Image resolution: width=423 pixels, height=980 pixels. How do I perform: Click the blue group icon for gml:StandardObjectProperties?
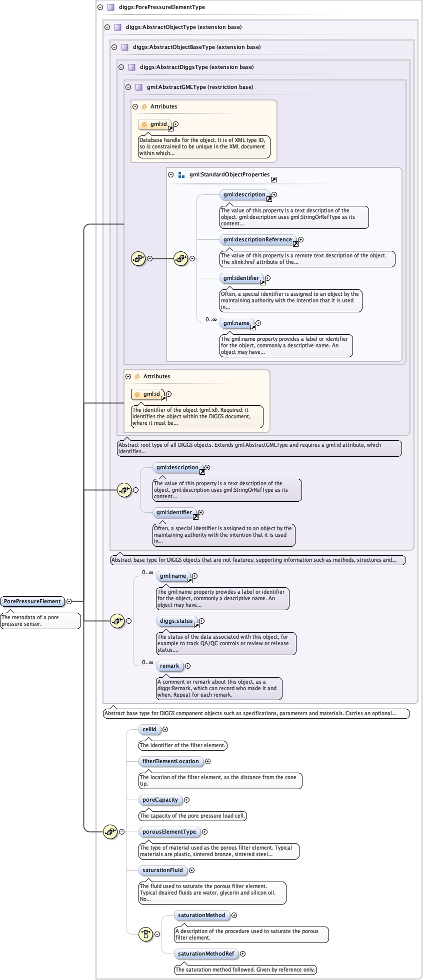[181, 175]
